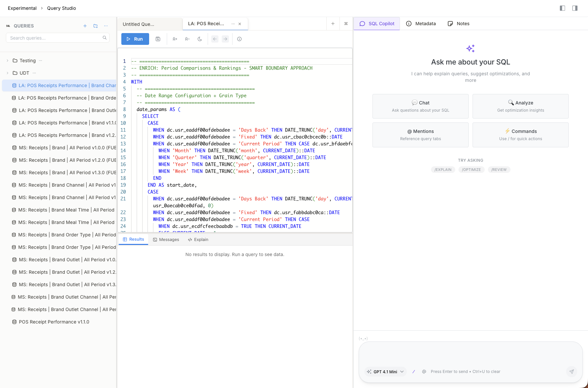Toggle the left sidebar panel
This screenshot has height=388, width=588.
tap(562, 8)
